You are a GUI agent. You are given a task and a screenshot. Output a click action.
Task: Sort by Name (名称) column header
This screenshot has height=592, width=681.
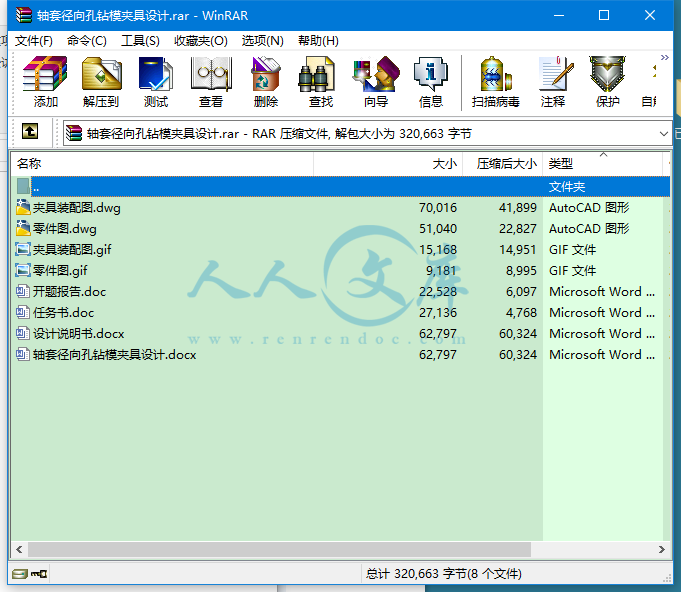click(162, 164)
